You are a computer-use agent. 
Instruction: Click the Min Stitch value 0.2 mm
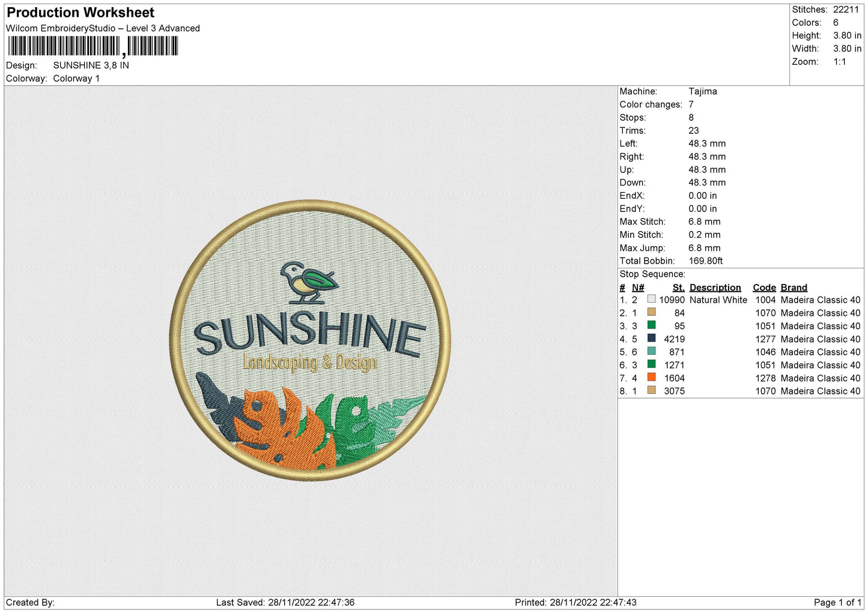pyautogui.click(x=704, y=235)
